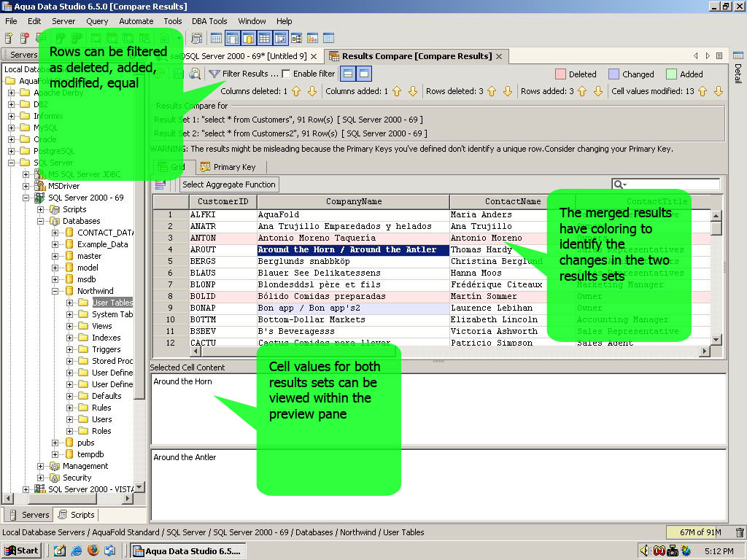This screenshot has height=560, width=747.
Task: Click the Filter Results button
Action: click(244, 74)
